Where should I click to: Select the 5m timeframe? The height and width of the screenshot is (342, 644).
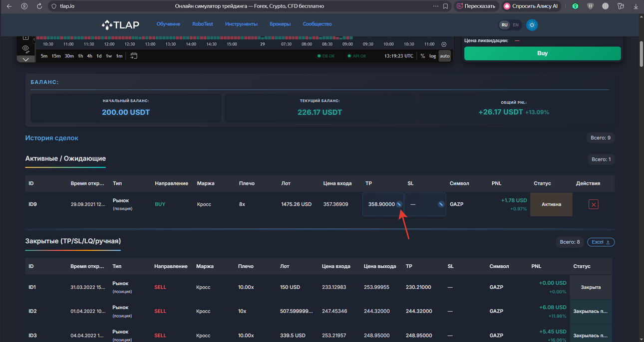(44, 56)
